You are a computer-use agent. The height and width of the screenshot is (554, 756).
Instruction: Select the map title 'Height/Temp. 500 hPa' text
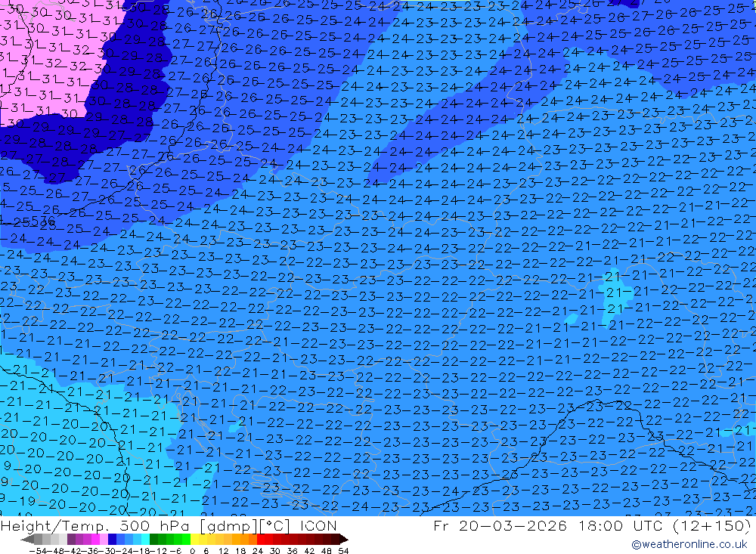point(97,525)
